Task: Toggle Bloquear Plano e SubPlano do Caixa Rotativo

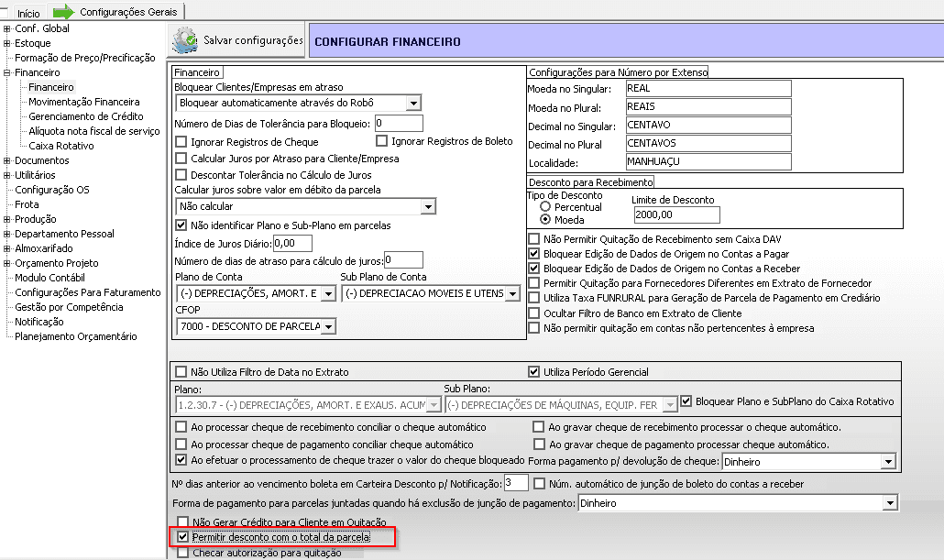Action: (686, 401)
